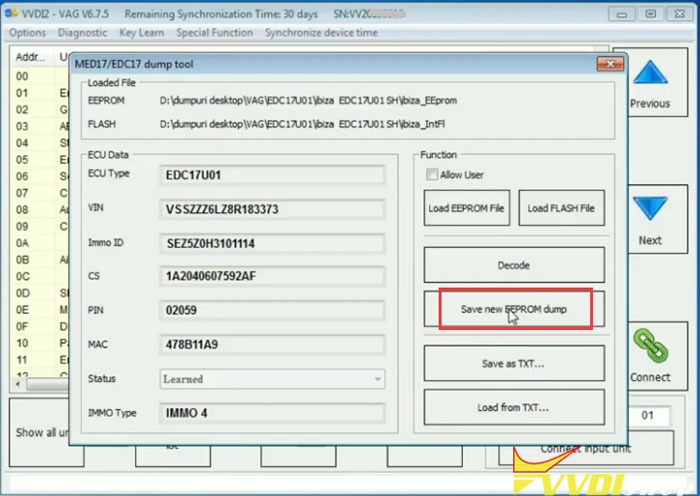Click the FLASH loaded file path
The image size is (700, 496).
pyautogui.click(x=302, y=124)
